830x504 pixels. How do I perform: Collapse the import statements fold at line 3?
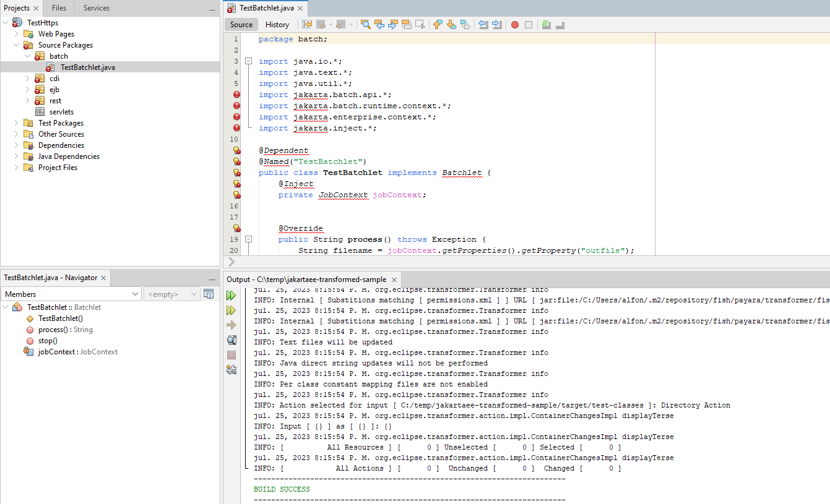[x=249, y=61]
